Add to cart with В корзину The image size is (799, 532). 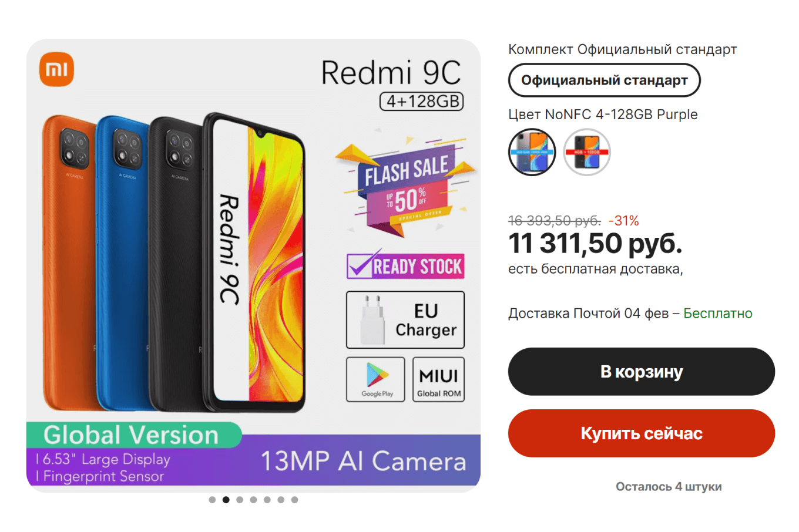[642, 372]
